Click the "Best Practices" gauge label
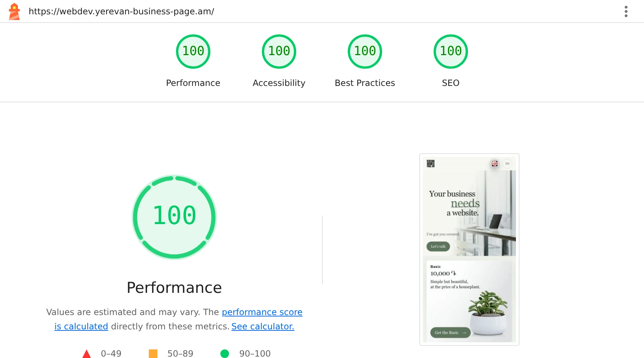 [x=365, y=83]
